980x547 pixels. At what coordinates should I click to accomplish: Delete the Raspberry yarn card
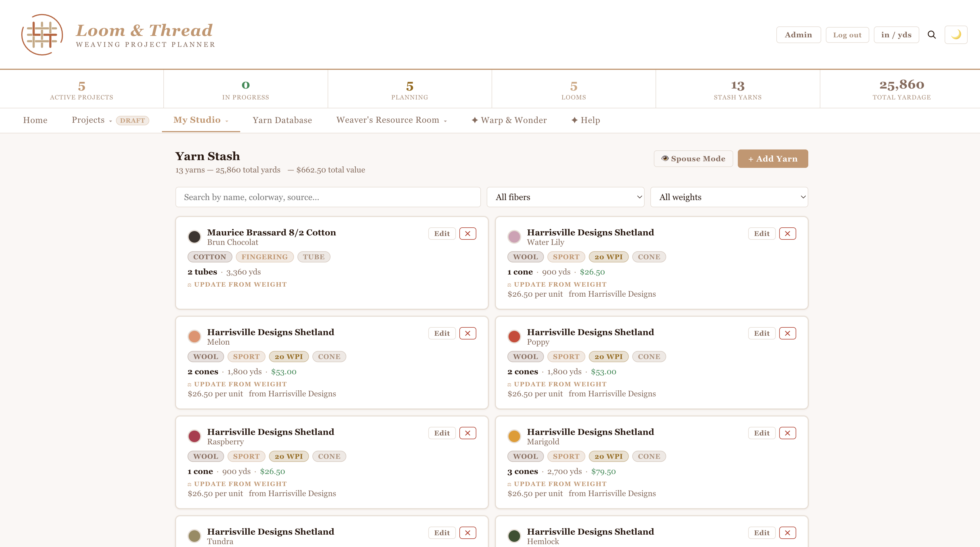(467, 433)
